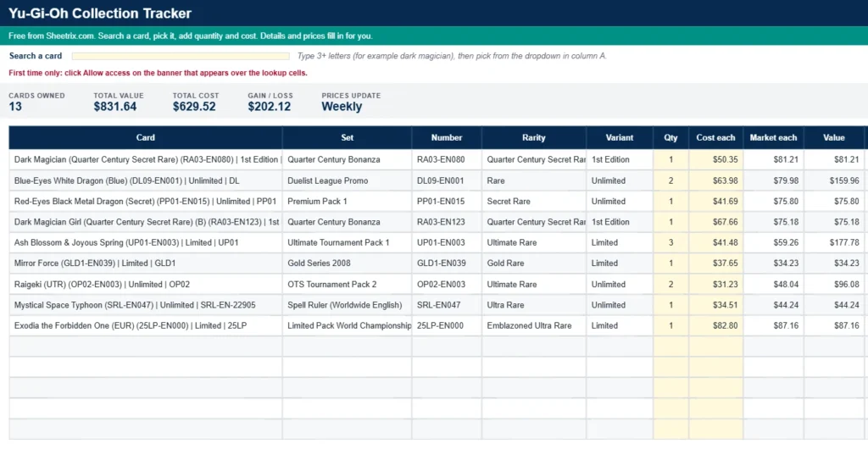The width and height of the screenshot is (868, 449).
Task: Select the Set column header
Action: [347, 138]
